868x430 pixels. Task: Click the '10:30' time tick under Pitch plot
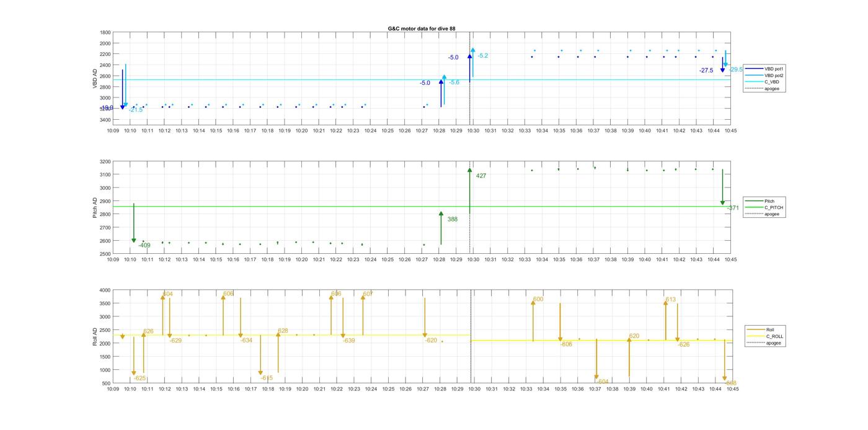click(x=473, y=259)
